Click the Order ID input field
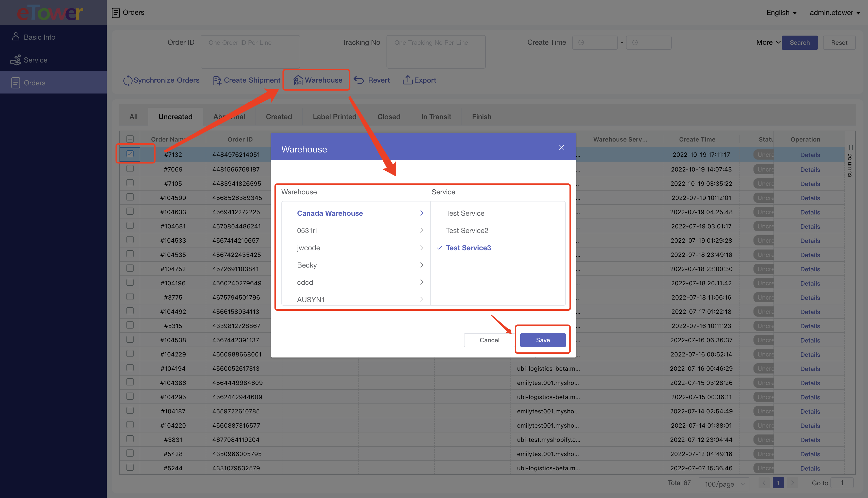 click(250, 51)
